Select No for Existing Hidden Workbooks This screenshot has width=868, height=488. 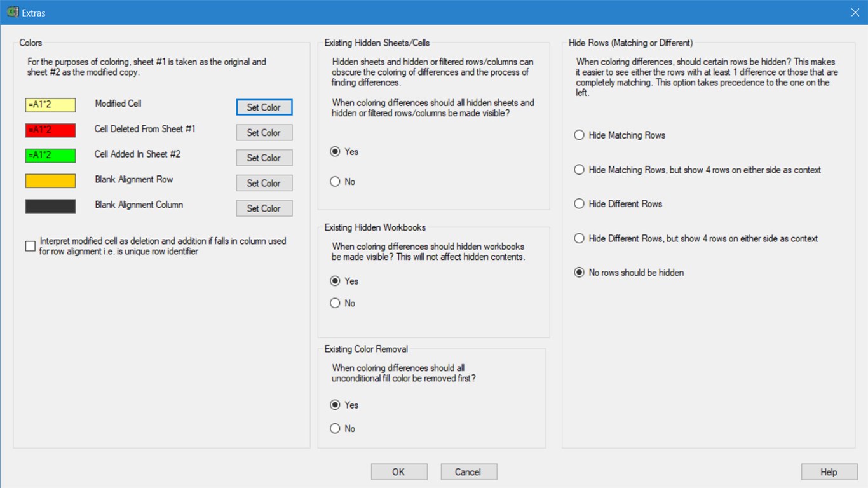pyautogui.click(x=335, y=303)
